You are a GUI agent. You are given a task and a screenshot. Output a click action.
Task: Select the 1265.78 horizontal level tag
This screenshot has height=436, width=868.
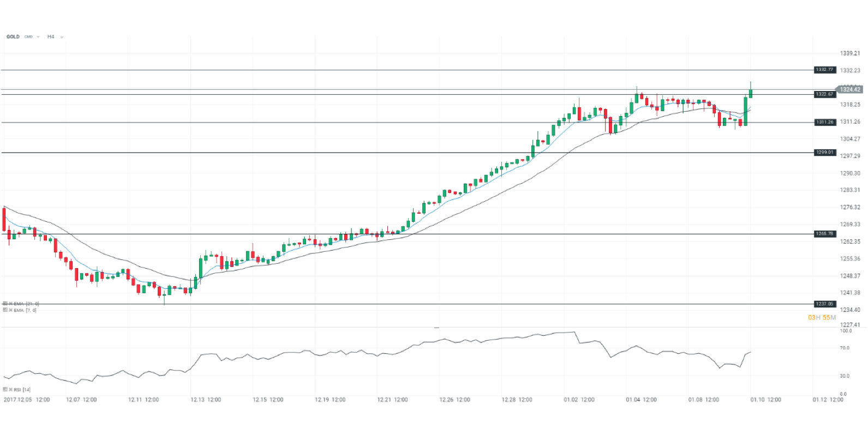pyautogui.click(x=824, y=234)
